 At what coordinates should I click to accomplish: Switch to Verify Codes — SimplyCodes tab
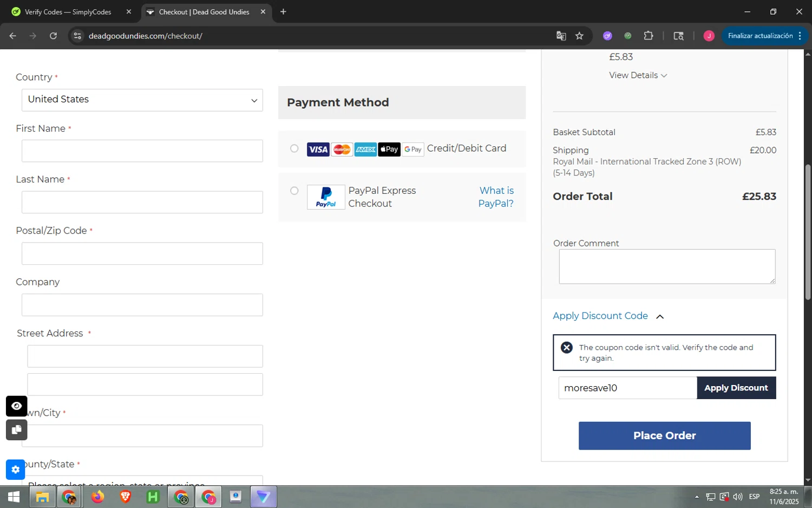click(x=68, y=11)
